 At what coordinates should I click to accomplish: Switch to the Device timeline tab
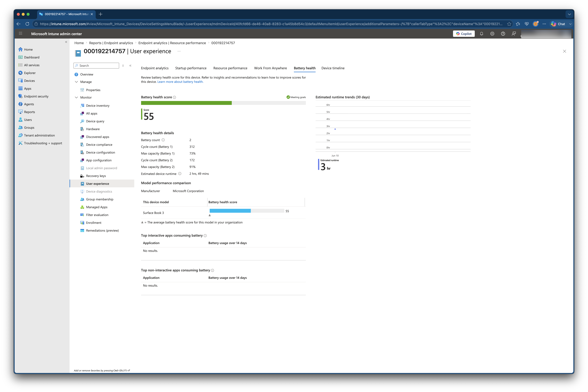pos(333,68)
